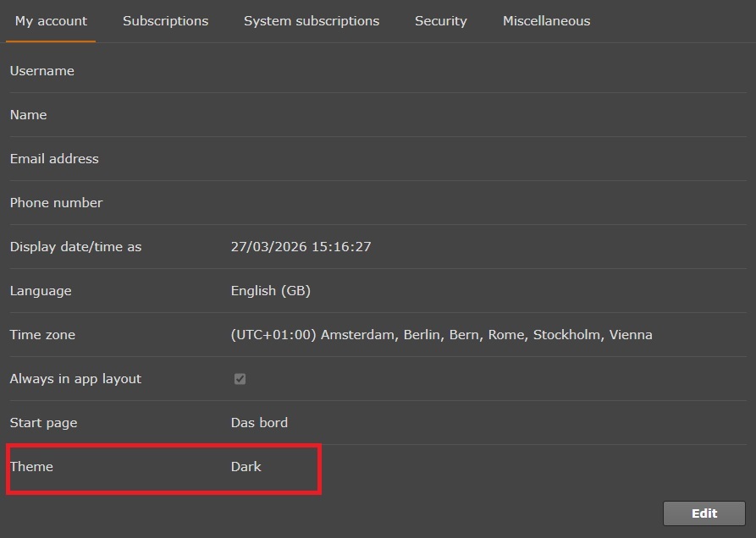Select the Display date/time as row
756x538 pixels.
pyautogui.click(x=74, y=247)
